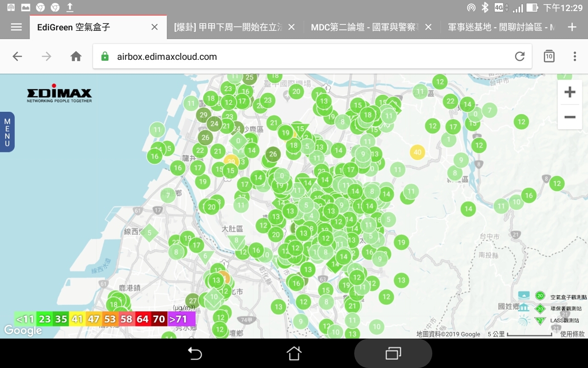588x368 pixels.
Task: Open the 使用條款 terms link
Action: click(x=572, y=334)
